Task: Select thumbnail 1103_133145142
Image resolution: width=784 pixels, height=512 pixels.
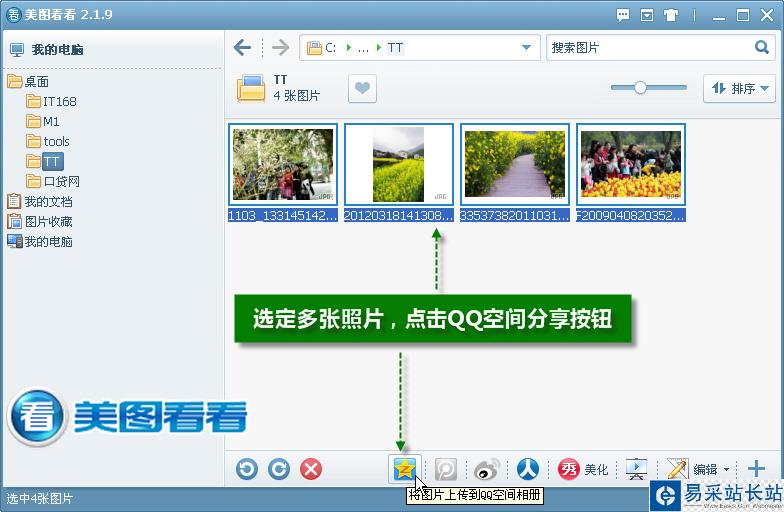Action: coord(283,164)
